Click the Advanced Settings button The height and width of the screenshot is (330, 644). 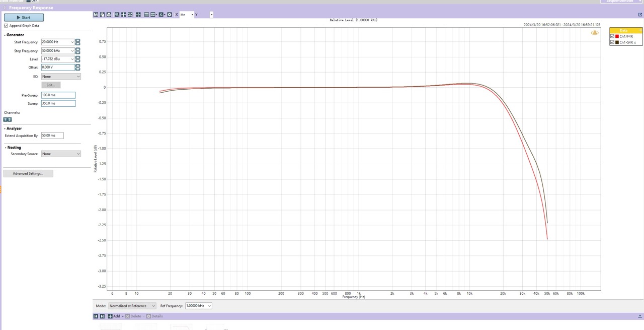point(28,173)
